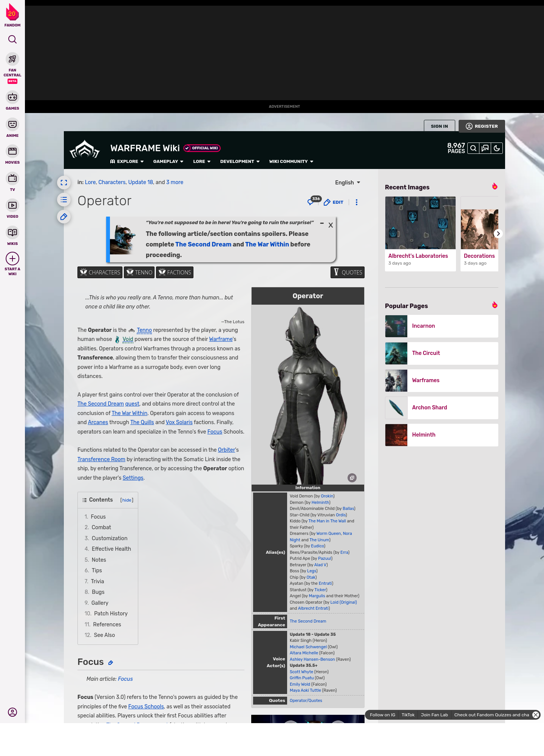Open the Focus Schools link

coord(146,706)
